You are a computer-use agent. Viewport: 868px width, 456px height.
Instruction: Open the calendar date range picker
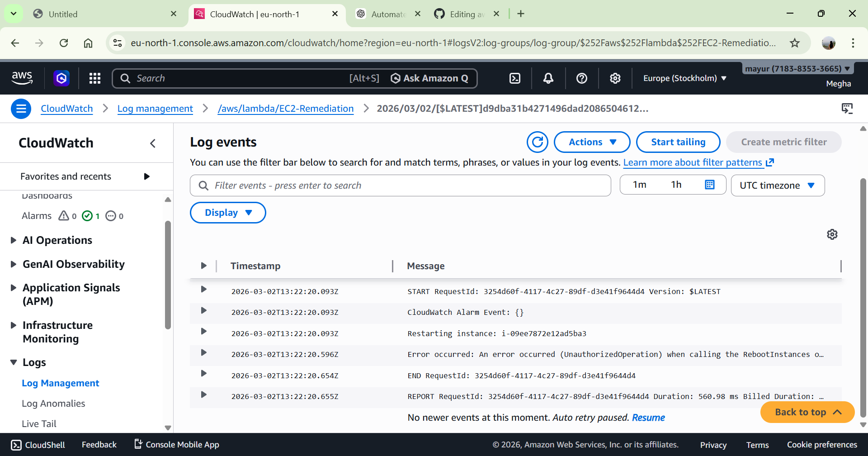click(710, 185)
